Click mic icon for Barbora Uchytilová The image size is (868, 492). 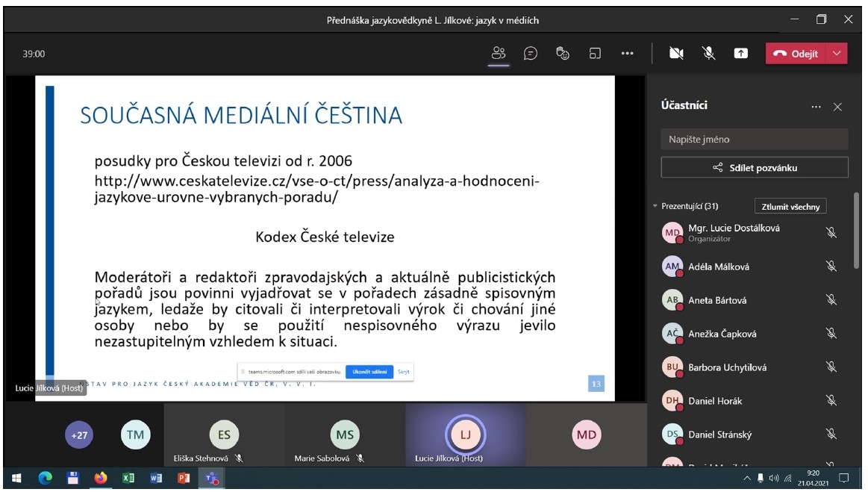click(x=831, y=367)
